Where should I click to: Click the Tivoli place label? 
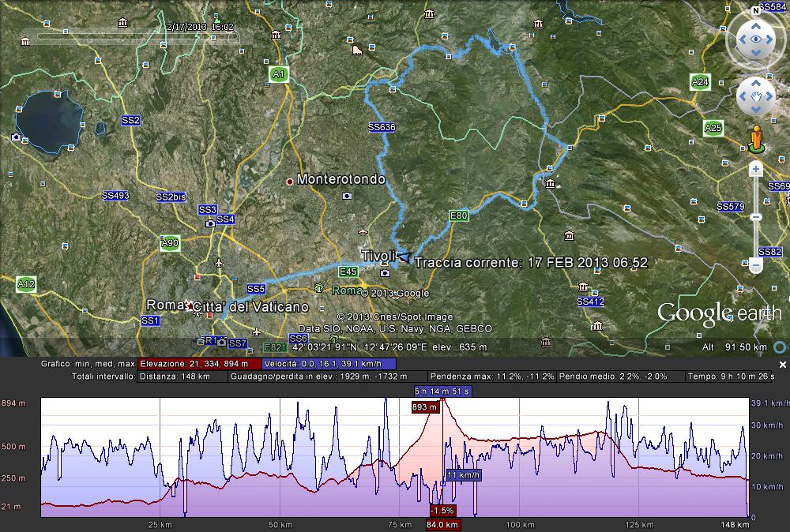(x=378, y=256)
